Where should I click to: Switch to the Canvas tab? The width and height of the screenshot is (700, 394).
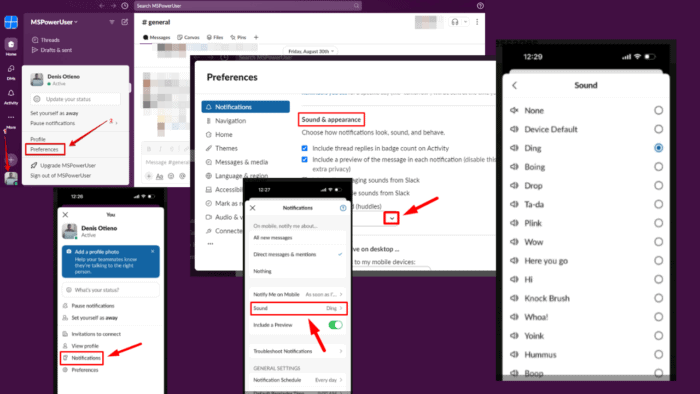(x=188, y=37)
